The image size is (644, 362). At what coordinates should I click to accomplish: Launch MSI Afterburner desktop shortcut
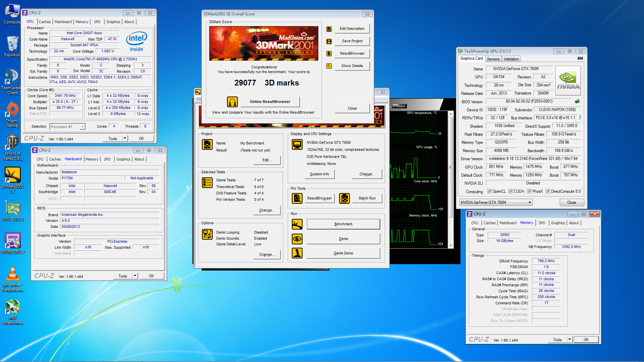click(12, 312)
